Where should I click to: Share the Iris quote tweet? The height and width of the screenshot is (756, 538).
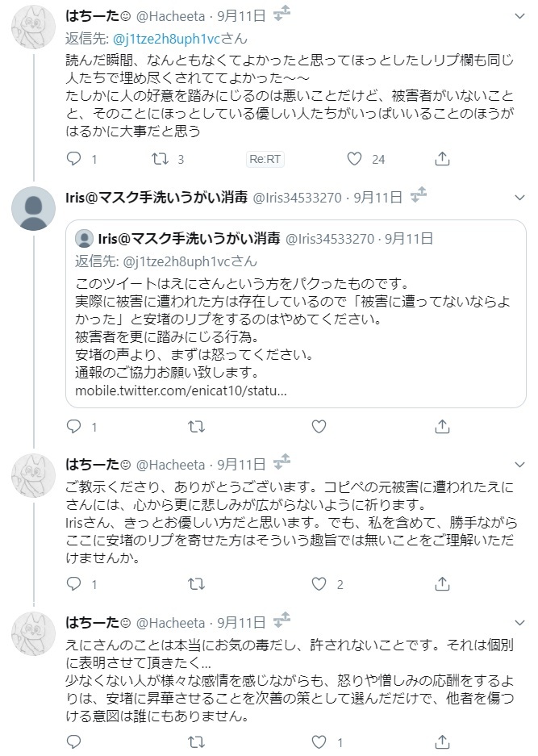[x=441, y=426]
